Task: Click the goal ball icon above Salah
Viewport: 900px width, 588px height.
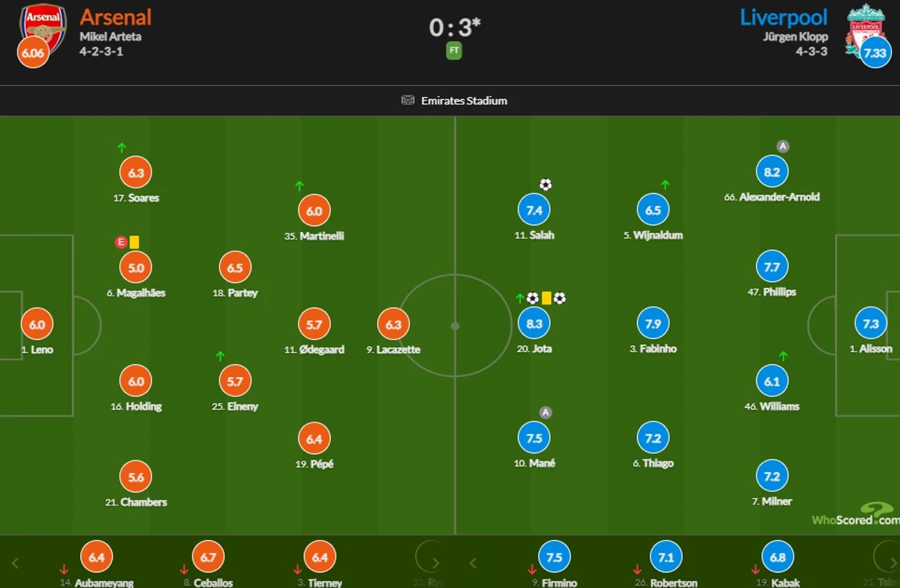Action: (546, 184)
